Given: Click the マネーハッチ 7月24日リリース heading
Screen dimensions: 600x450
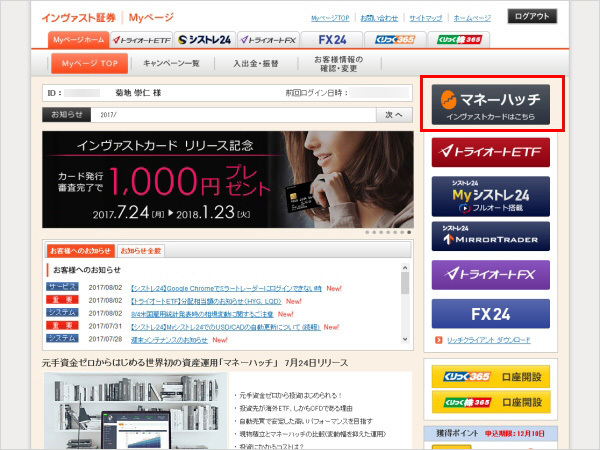Looking at the screenshot, I should click(195, 363).
